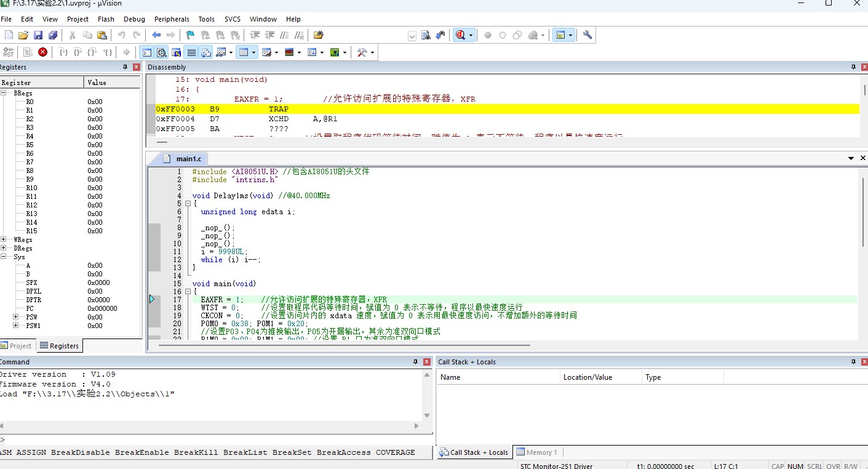The height and width of the screenshot is (469, 868).
Task: Click the Indent selected lines icon
Action: 255,35
